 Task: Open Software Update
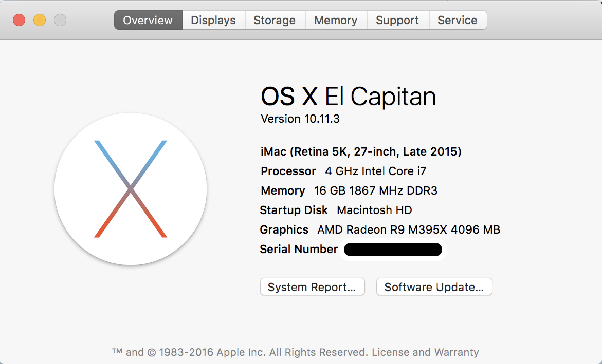click(434, 287)
